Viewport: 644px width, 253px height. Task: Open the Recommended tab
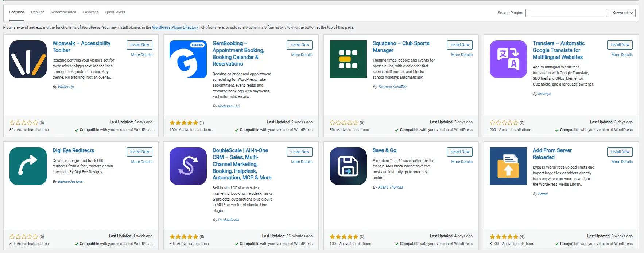pos(63,12)
